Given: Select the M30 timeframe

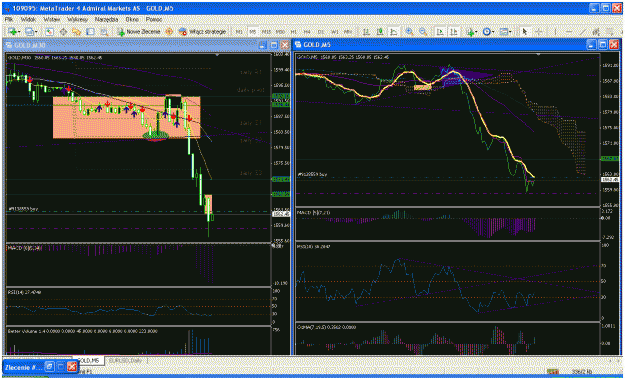Looking at the screenshot, I should [280, 32].
